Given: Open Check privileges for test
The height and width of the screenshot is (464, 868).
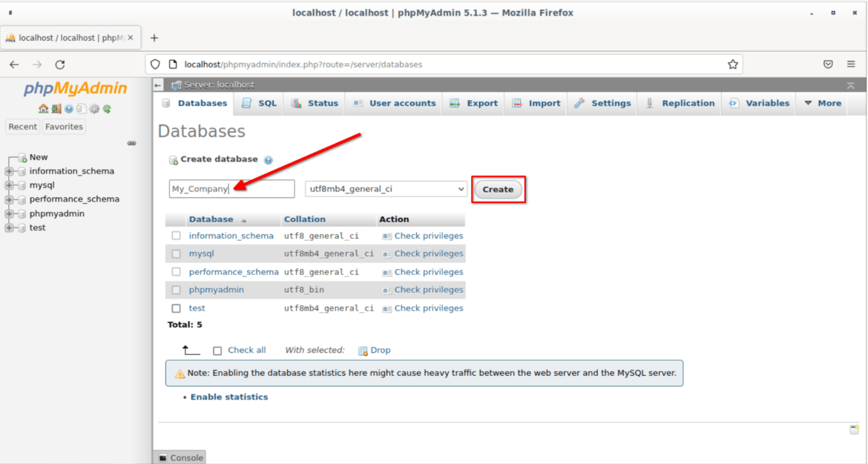Looking at the screenshot, I should click(429, 308).
